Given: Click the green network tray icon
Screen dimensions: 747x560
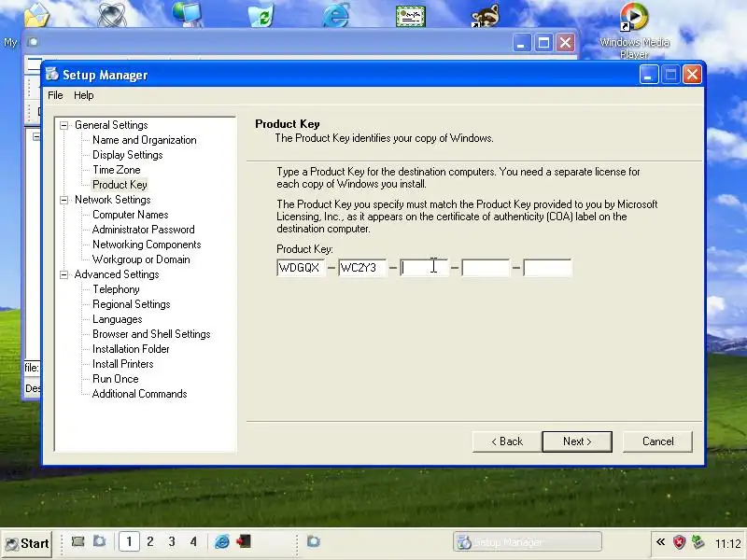Looking at the screenshot, I should tap(698, 542).
